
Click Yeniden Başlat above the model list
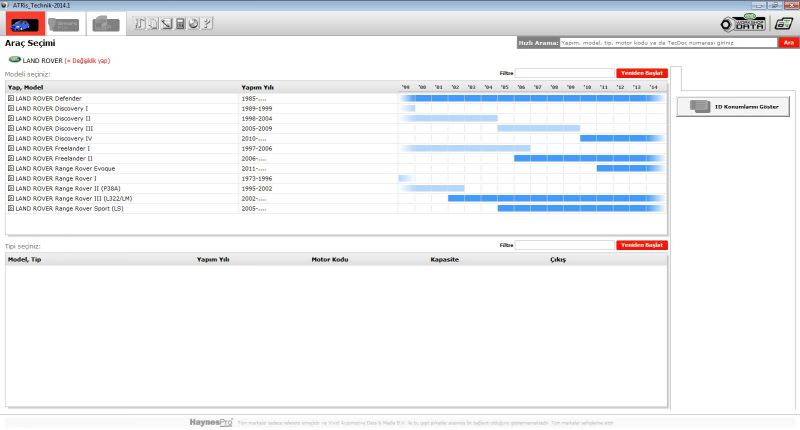(x=641, y=73)
